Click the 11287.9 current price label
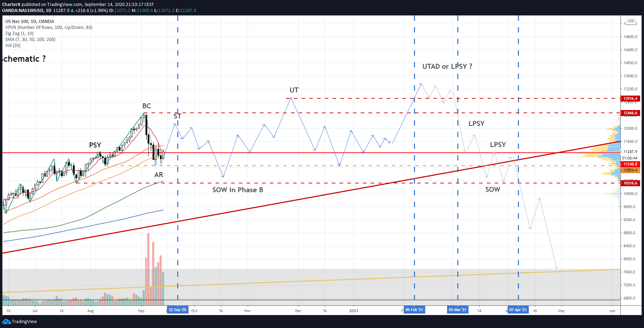 630,152
